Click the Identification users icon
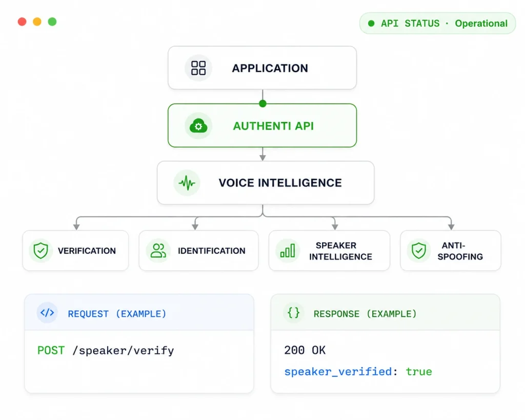525x420 pixels. coord(158,251)
